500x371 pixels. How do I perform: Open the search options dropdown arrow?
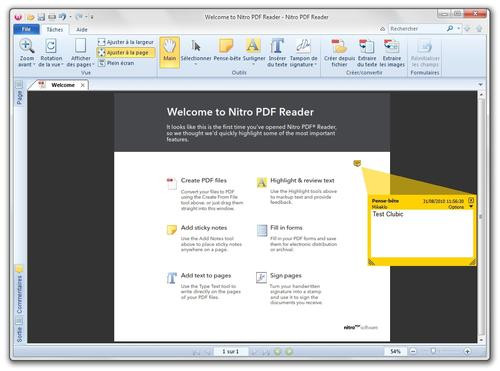[459, 29]
